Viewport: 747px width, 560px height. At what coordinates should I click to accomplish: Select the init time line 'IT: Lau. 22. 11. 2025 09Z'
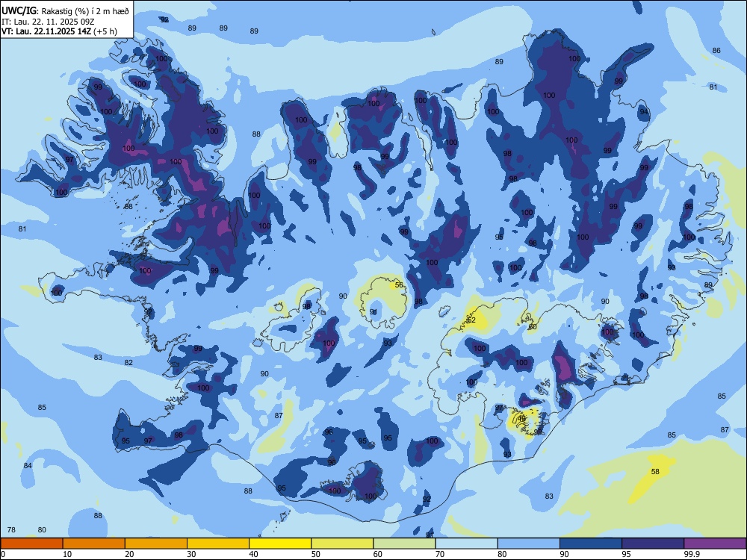click(x=46, y=22)
